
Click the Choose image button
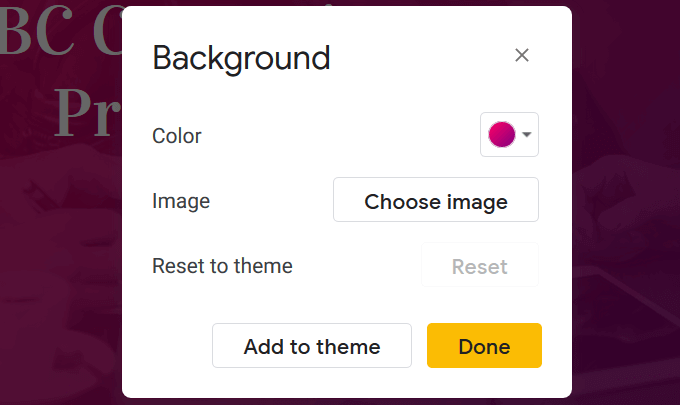point(436,200)
